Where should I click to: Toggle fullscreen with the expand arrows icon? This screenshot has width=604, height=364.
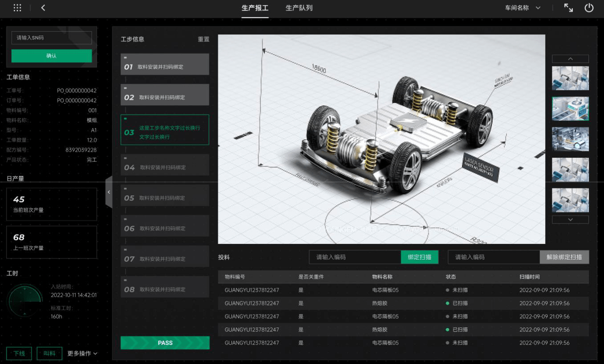click(x=569, y=8)
